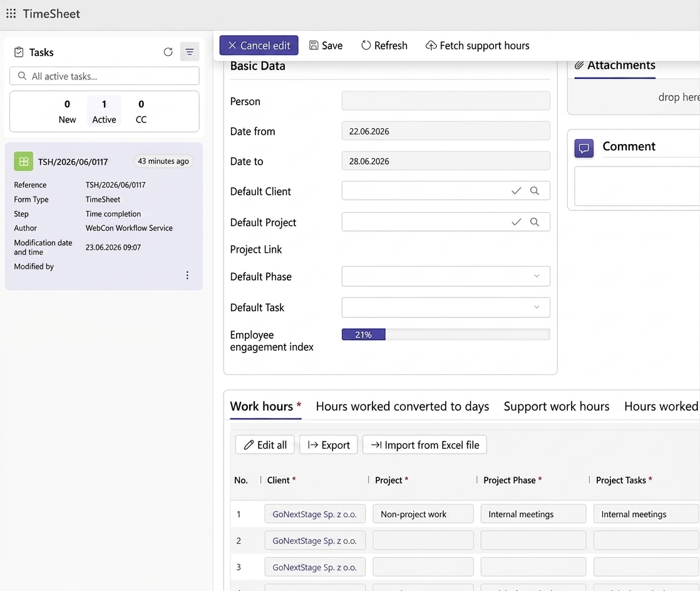Click the green TimeSheet form icon on the task card

tap(24, 162)
